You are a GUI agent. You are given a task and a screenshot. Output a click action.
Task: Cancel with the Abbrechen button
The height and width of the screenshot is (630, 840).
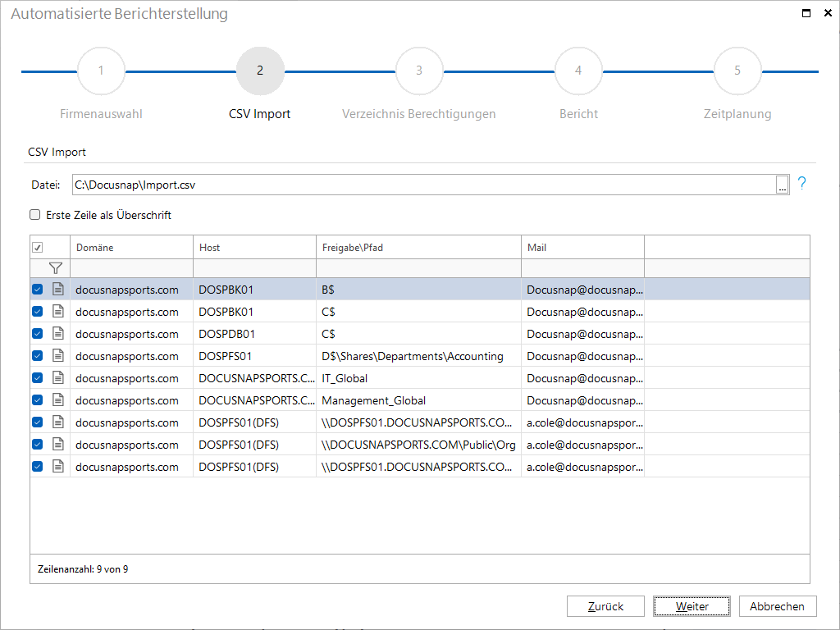click(x=778, y=606)
